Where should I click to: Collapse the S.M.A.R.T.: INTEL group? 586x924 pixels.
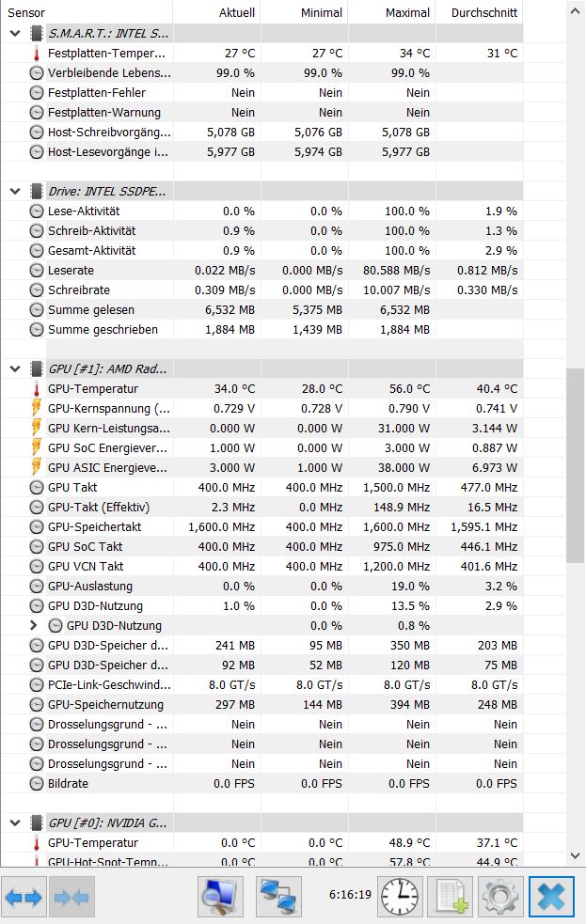(15, 34)
